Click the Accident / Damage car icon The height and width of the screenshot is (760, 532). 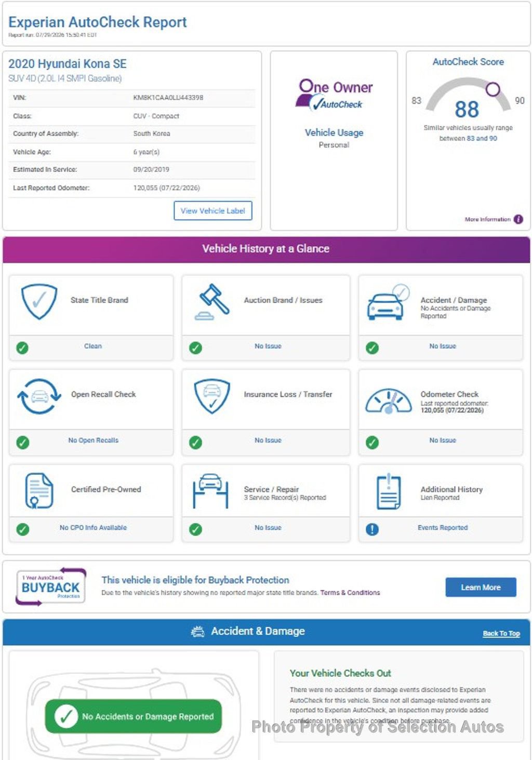(x=388, y=302)
